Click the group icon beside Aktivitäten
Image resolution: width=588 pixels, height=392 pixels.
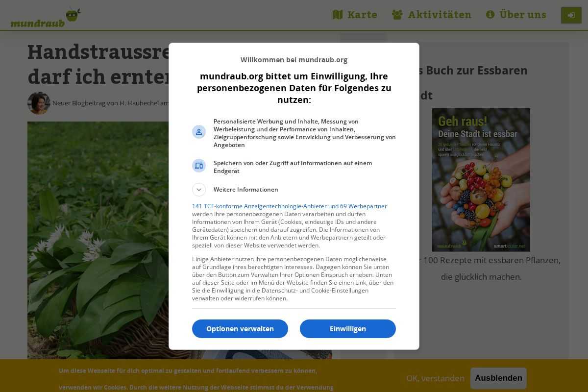point(397,15)
